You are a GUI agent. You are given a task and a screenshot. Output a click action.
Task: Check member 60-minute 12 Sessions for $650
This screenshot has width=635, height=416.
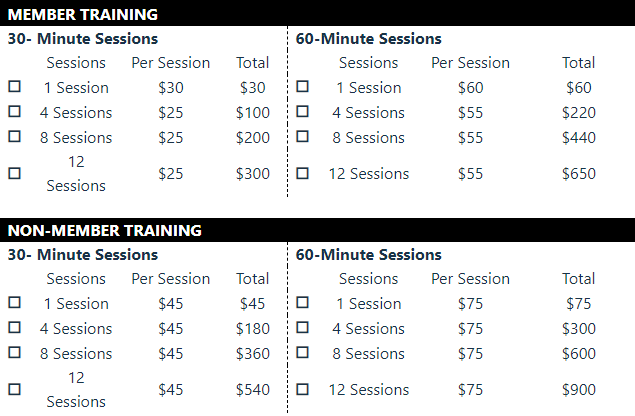[302, 173]
